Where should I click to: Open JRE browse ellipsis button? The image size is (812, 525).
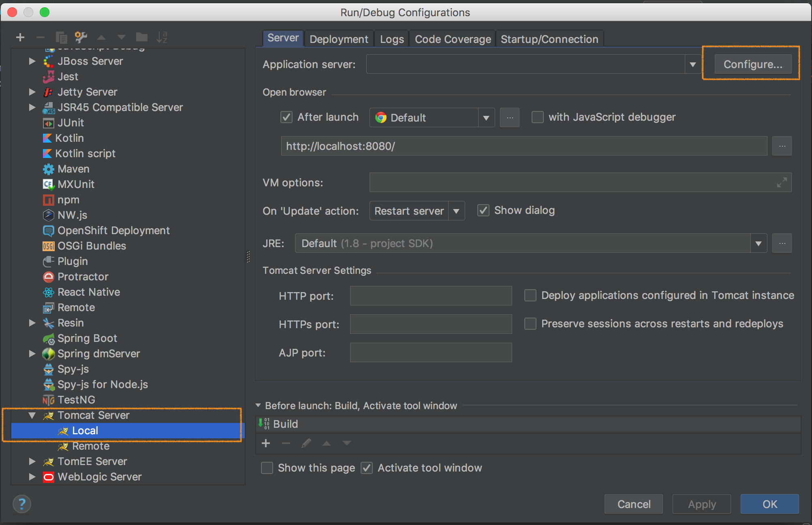pos(782,243)
